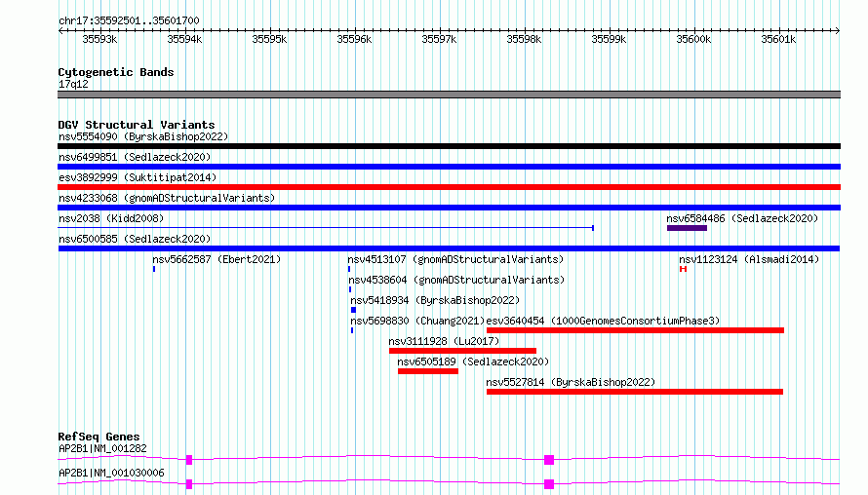Click the chr17:35592501..35601700 coordinate label

pos(129,20)
